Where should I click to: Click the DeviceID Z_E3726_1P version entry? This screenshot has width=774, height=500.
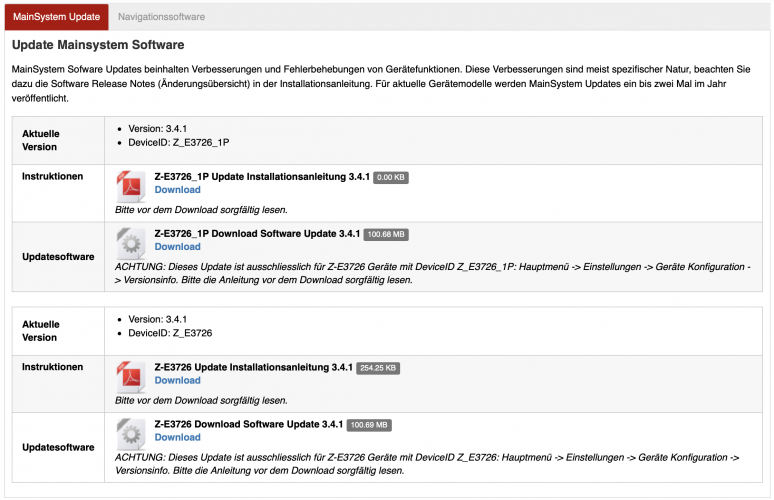pyautogui.click(x=178, y=142)
